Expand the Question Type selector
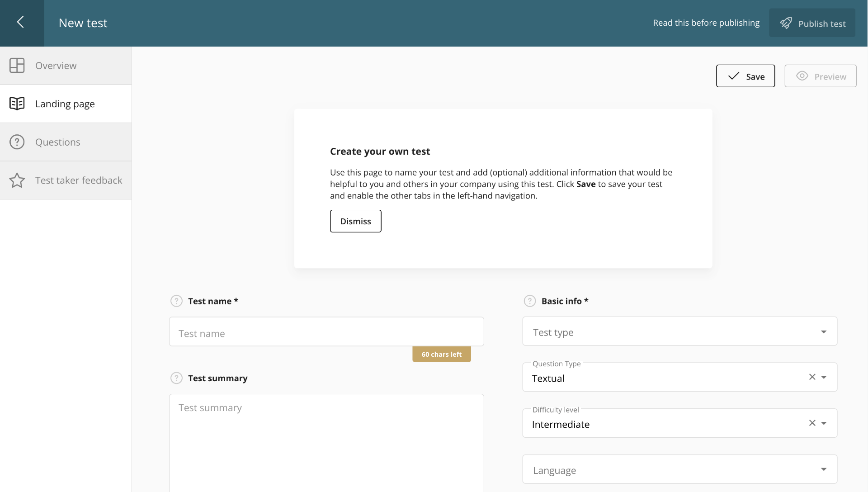The image size is (868, 492). pos(825,377)
